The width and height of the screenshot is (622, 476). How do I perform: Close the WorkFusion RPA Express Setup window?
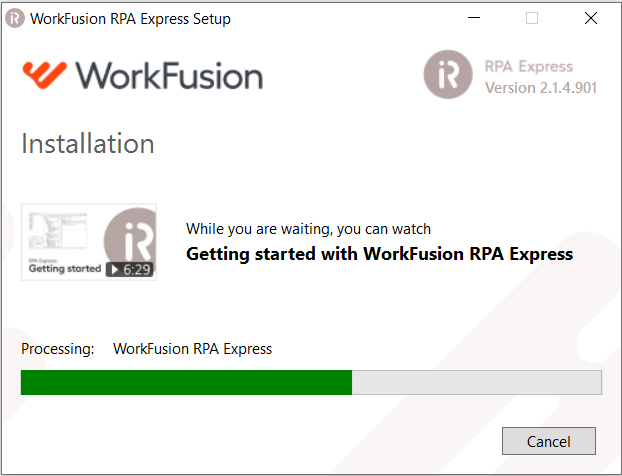tap(591, 18)
